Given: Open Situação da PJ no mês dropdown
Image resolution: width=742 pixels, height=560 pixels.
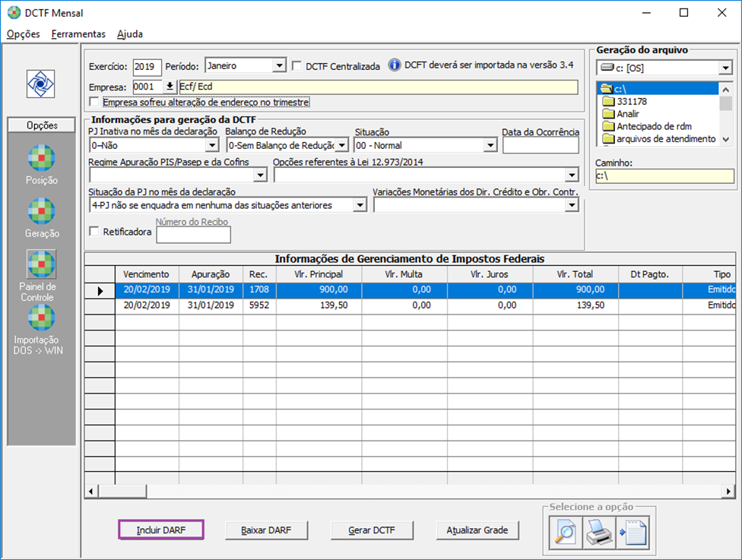Looking at the screenshot, I should [360, 205].
